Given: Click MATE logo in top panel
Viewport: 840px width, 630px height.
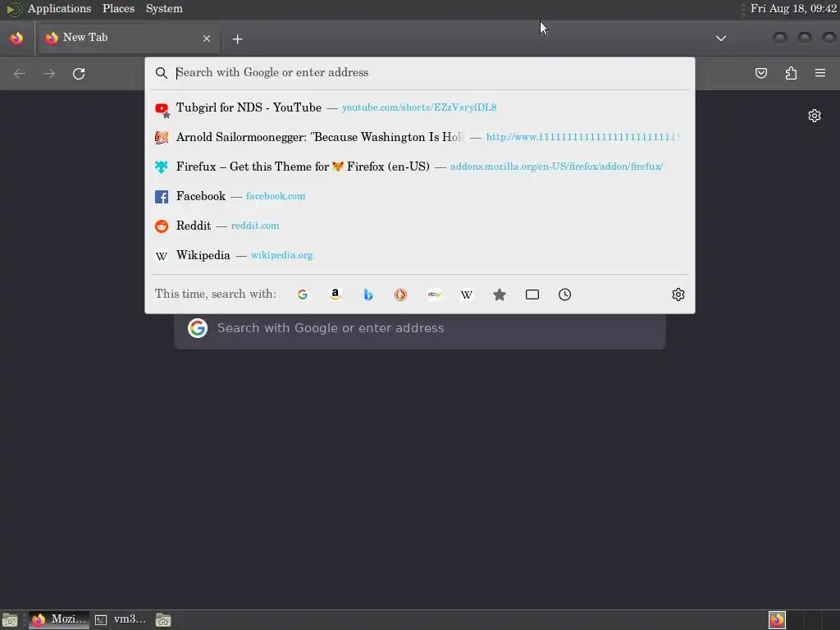Looking at the screenshot, I should click(13, 9).
